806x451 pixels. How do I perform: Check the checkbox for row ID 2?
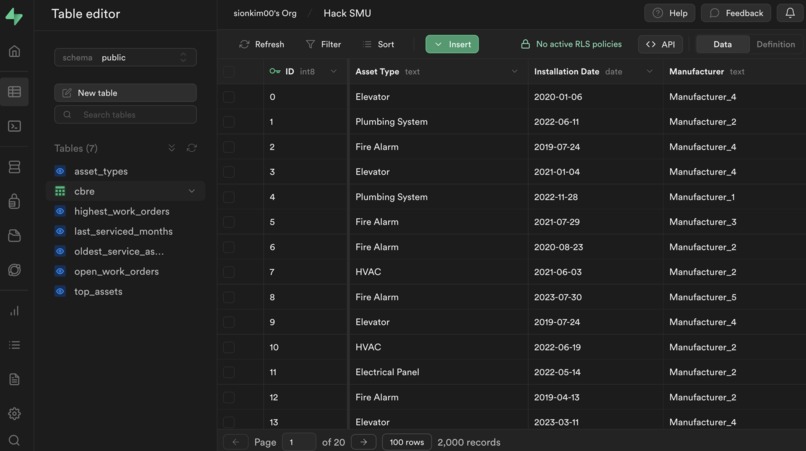[x=229, y=147]
